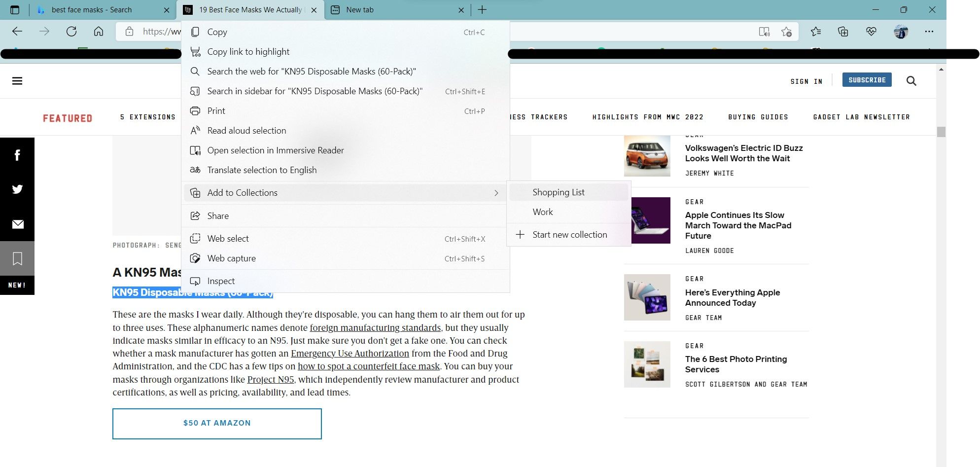This screenshot has width=980, height=467.
Task: Go back using the browser back arrow
Action: click(x=17, y=32)
